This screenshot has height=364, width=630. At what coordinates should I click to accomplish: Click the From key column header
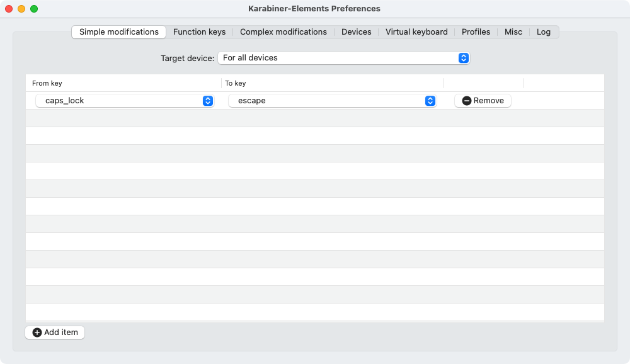pos(123,83)
